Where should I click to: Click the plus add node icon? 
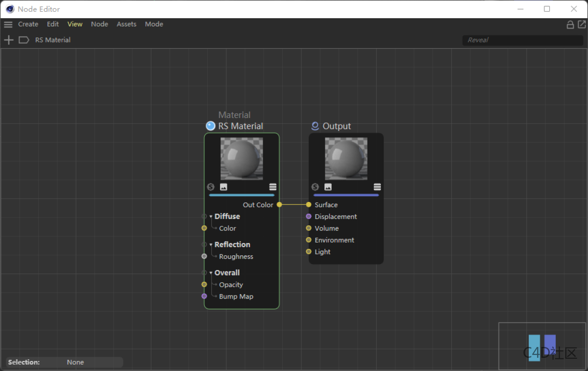click(x=9, y=40)
